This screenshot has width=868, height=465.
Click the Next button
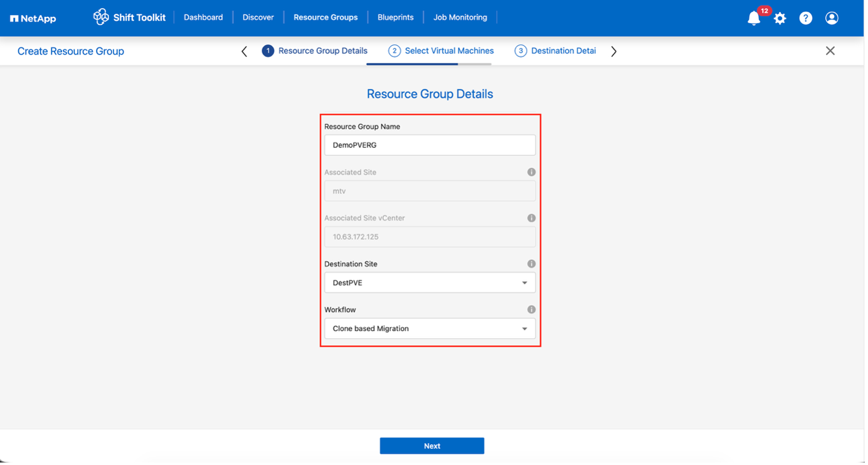[x=431, y=446]
